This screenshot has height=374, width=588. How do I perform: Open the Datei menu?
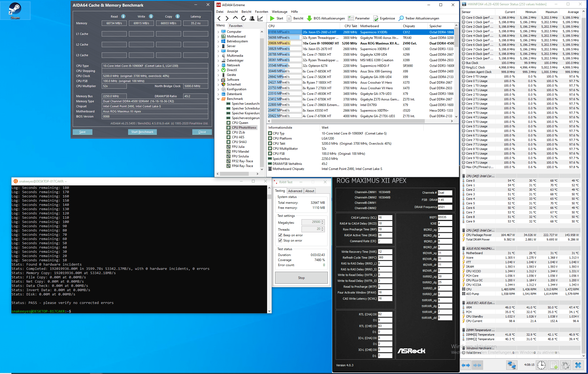[x=220, y=12]
